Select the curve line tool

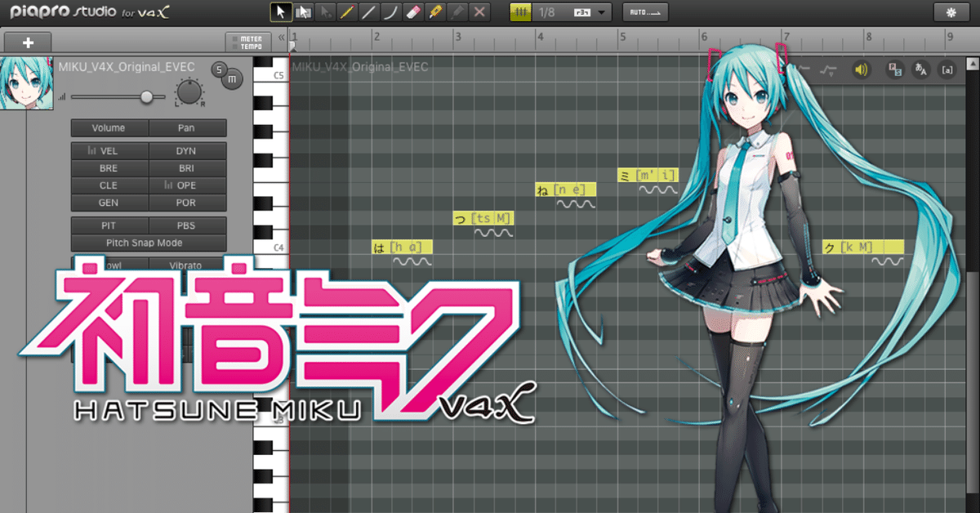391,12
